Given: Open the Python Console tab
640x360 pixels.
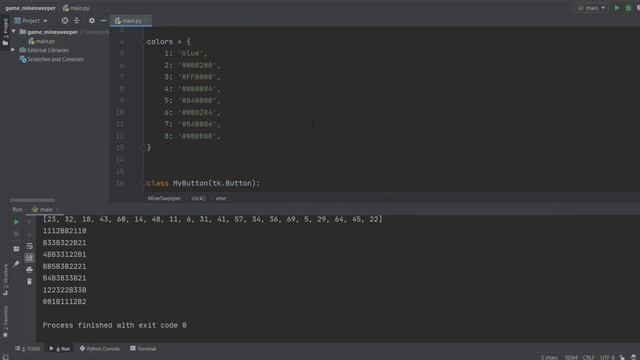Looking at the screenshot, I should point(100,349).
